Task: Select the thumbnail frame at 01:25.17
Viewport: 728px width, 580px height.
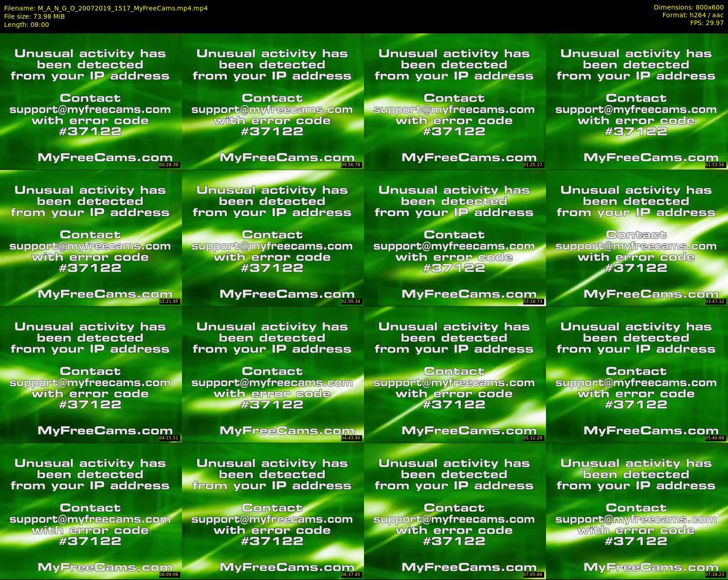Action: (455, 101)
